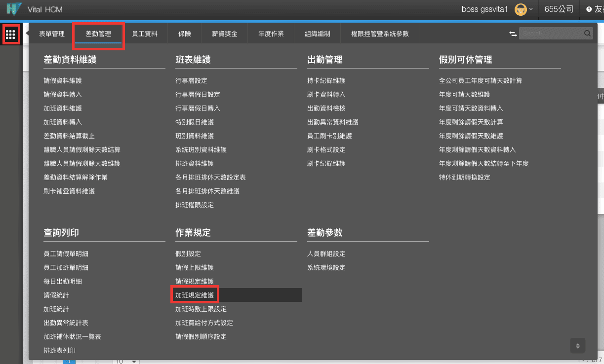The width and height of the screenshot is (604, 364).
Task: Go to 行事曆設定 page
Action: point(191,80)
